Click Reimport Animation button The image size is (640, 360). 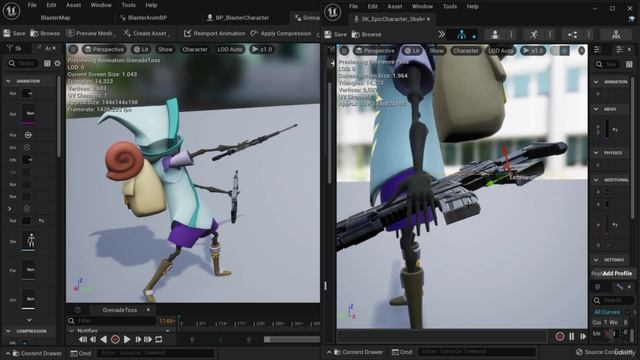[214, 33]
